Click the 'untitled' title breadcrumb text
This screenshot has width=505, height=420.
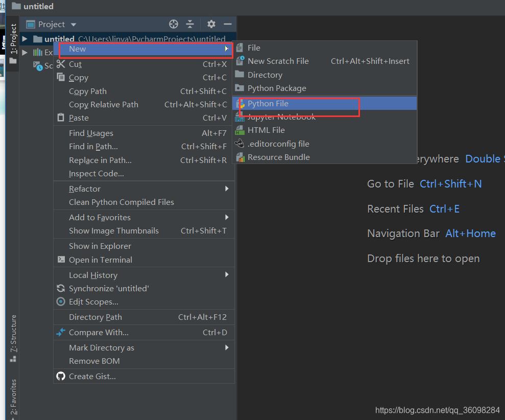pos(38,6)
